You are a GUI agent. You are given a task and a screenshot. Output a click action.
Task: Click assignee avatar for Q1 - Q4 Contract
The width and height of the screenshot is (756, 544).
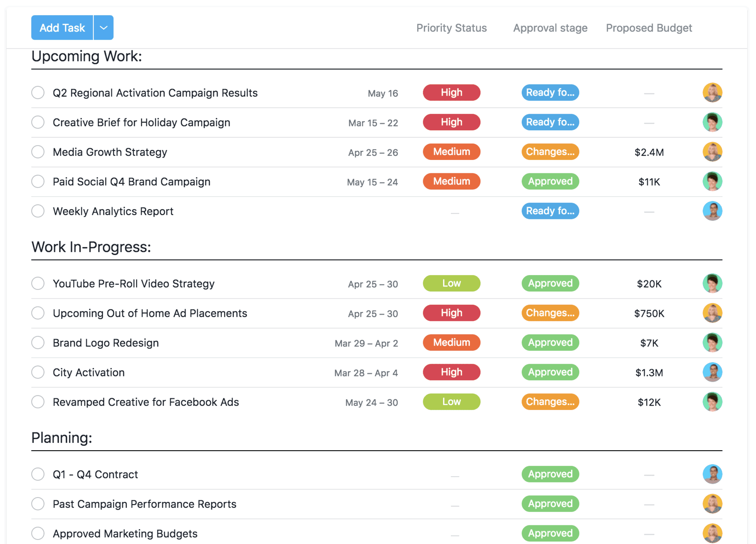point(712,474)
